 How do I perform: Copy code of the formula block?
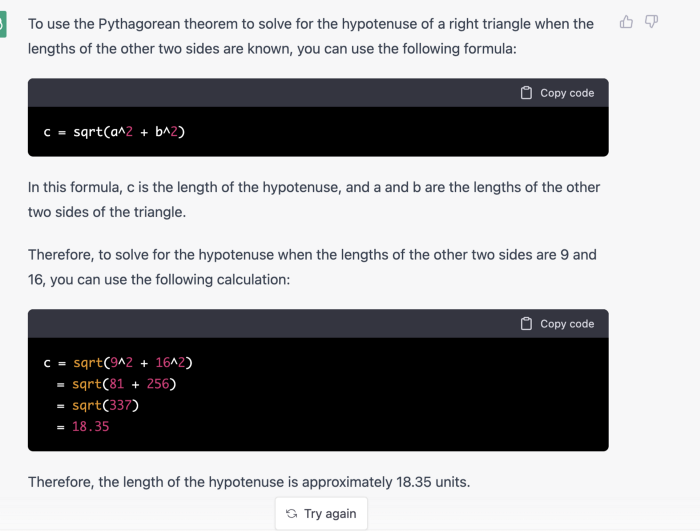[x=557, y=93]
